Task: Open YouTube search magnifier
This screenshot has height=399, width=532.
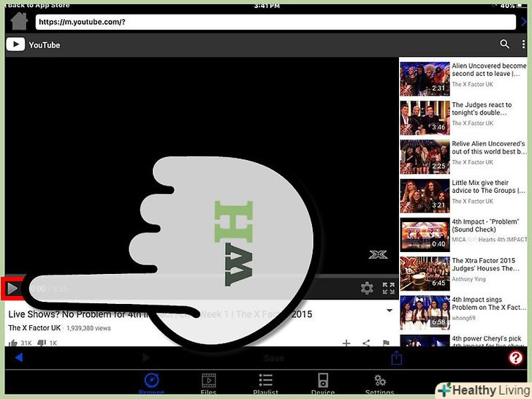Action: (x=504, y=44)
